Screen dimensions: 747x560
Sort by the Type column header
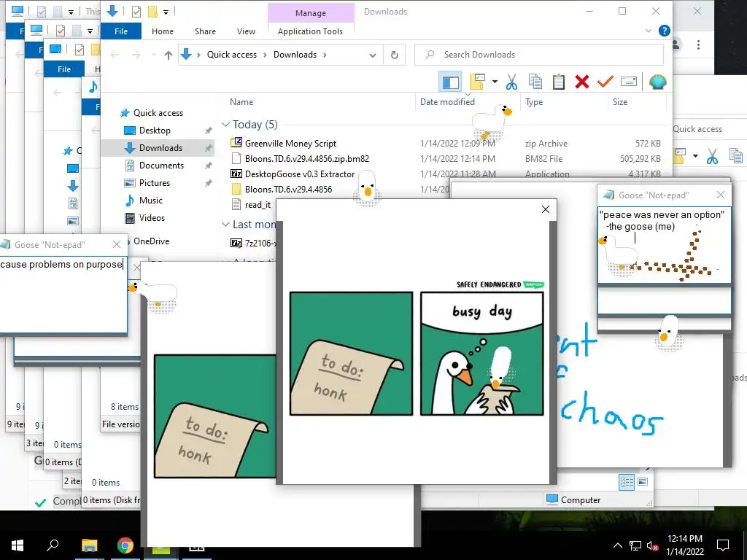coord(533,102)
